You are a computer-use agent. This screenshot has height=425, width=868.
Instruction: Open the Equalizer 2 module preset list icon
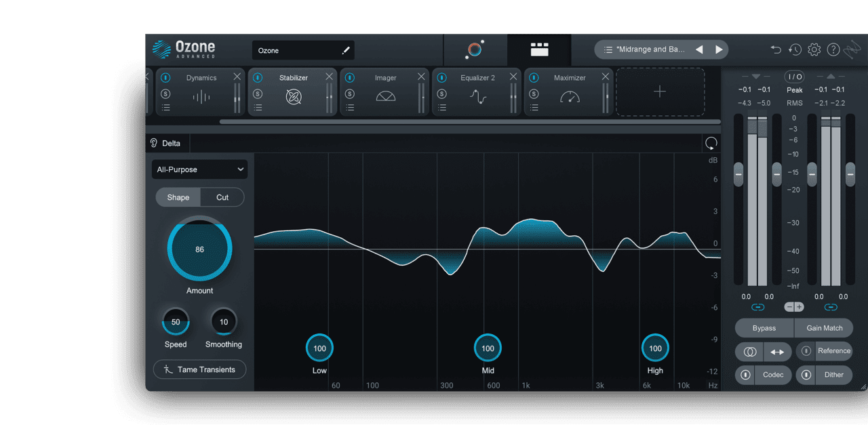click(x=442, y=107)
